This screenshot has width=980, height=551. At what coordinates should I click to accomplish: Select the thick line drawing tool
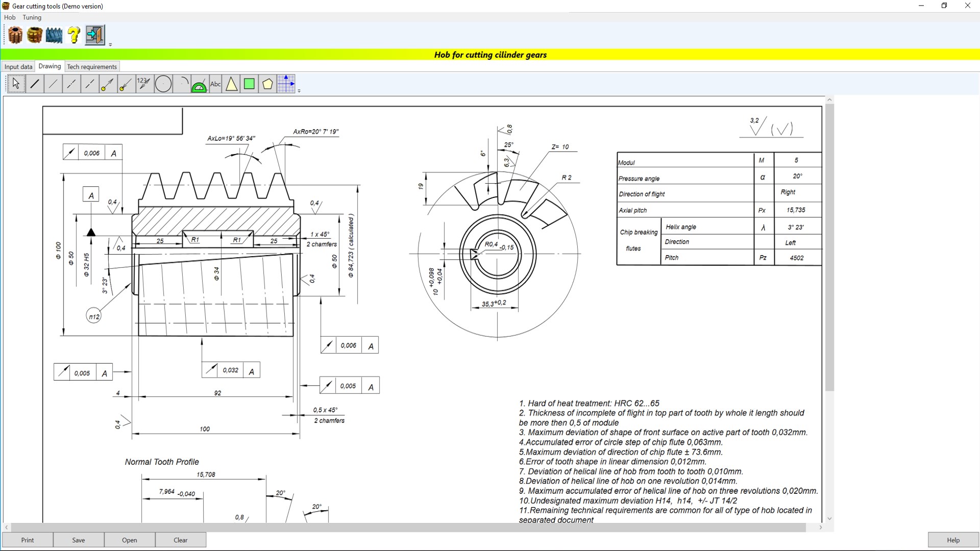(35, 84)
